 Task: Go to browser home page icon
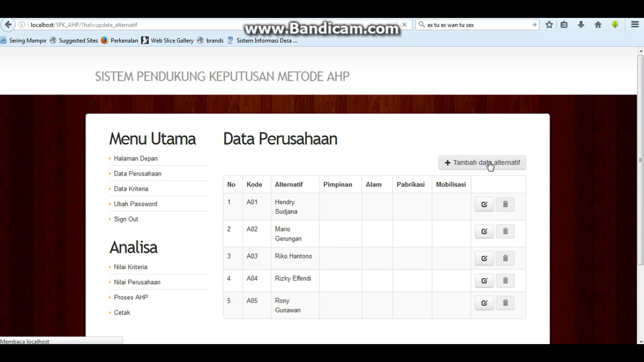(x=598, y=25)
